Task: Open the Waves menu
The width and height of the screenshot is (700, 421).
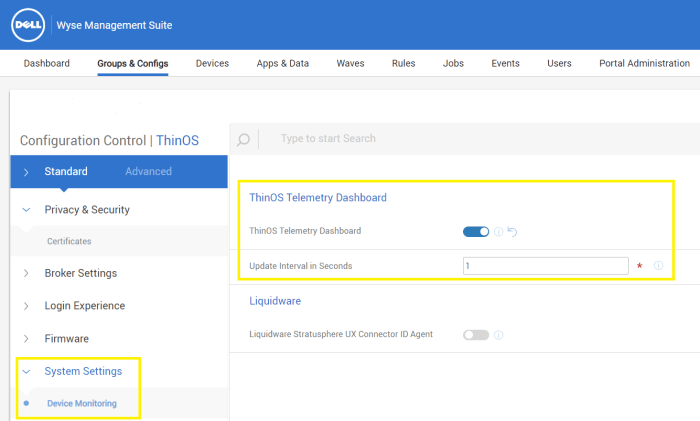Action: (350, 63)
